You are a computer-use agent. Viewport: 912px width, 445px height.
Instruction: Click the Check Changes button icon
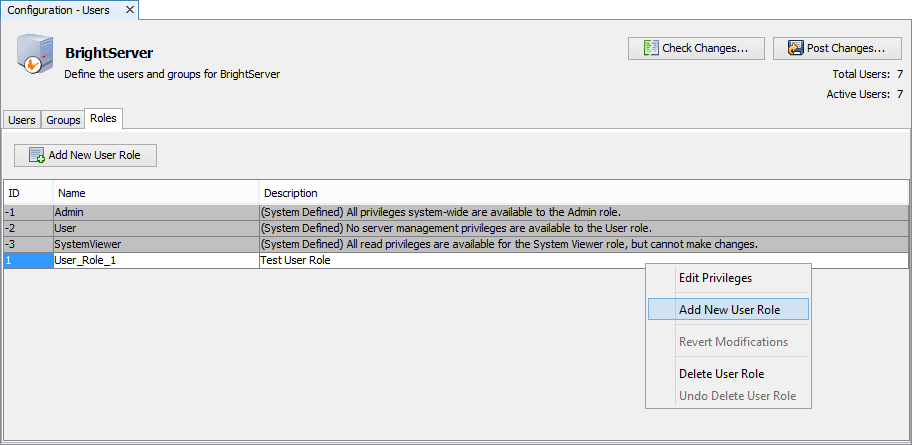coord(651,48)
